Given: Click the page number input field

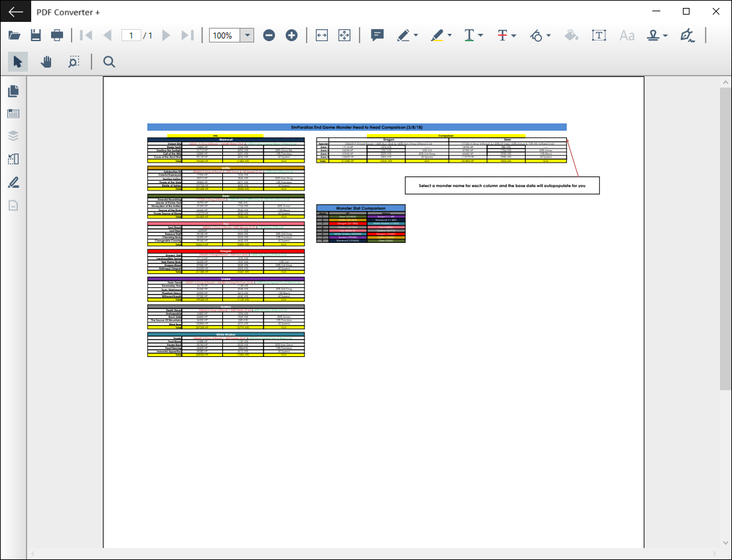Looking at the screenshot, I should tap(131, 35).
